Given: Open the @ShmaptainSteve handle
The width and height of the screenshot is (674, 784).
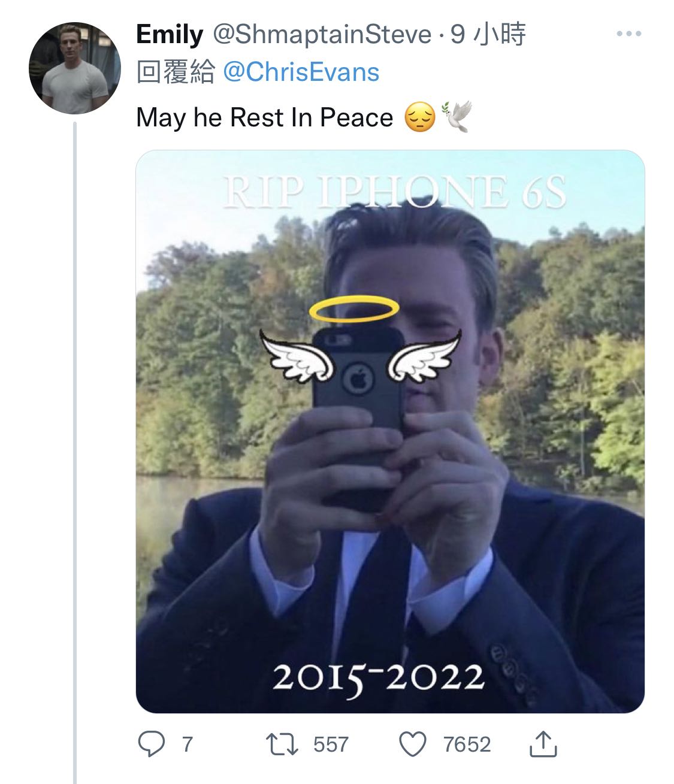Looking at the screenshot, I should pyautogui.click(x=322, y=35).
